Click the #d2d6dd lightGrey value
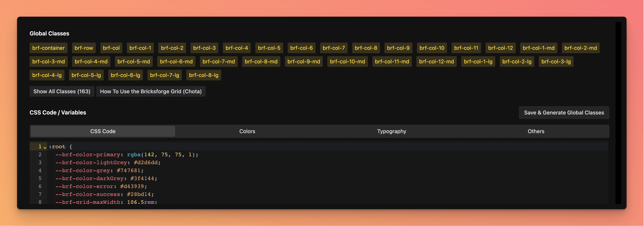Viewport: 644px width, 226px height. pyautogui.click(x=146, y=163)
